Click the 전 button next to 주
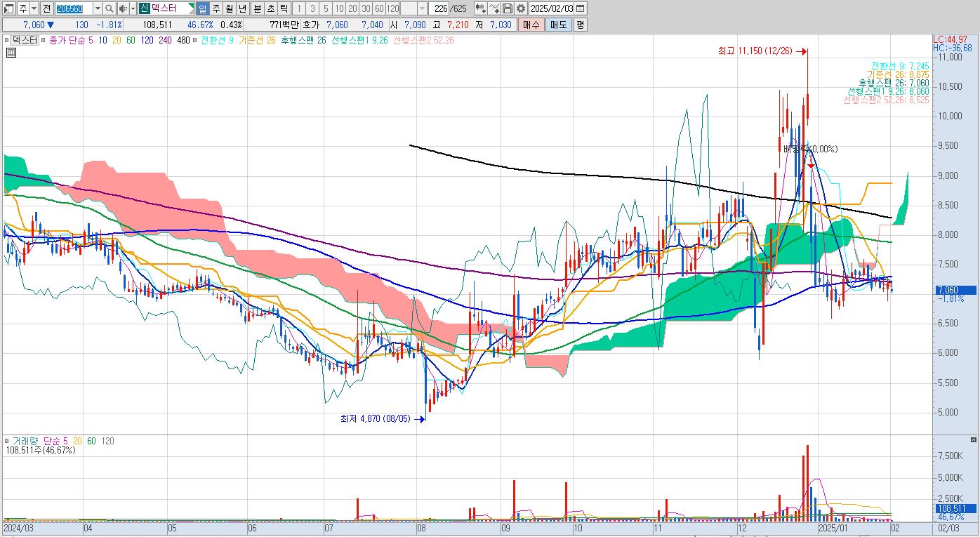The image size is (980, 537). click(x=46, y=8)
